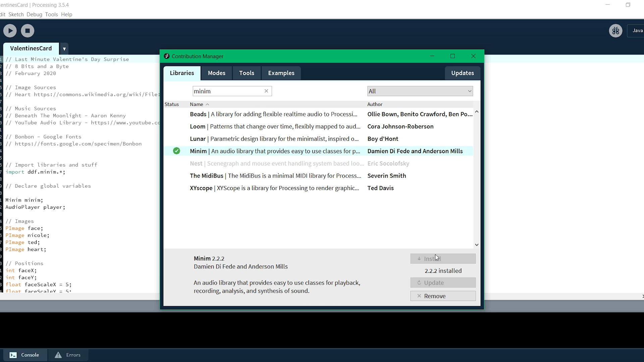Click the Console terminal icon
This screenshot has width=644, height=362.
click(x=13, y=355)
